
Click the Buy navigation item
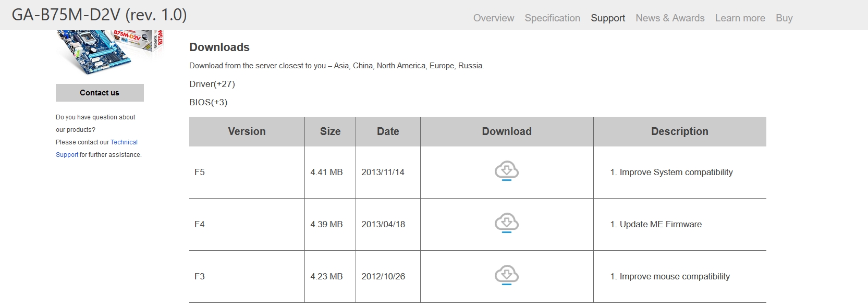click(x=784, y=18)
